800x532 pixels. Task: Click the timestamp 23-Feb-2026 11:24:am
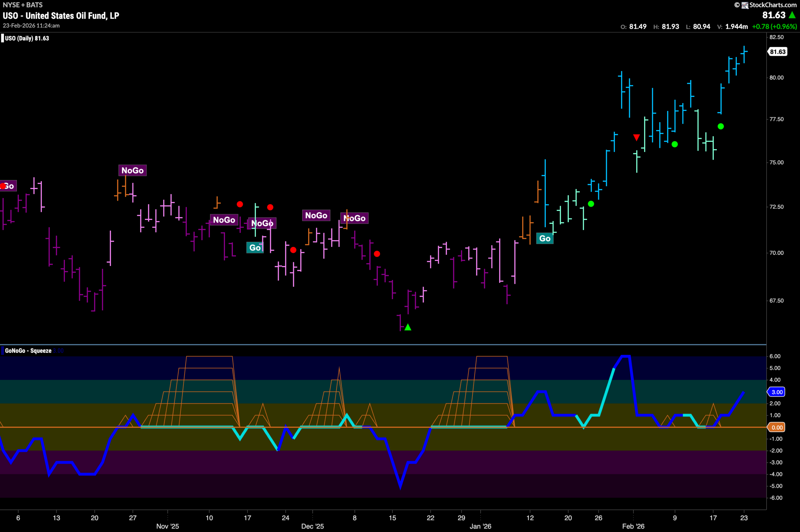(x=31, y=25)
